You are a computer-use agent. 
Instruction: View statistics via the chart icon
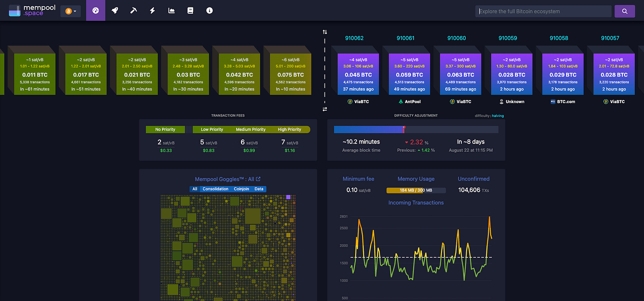click(x=171, y=10)
